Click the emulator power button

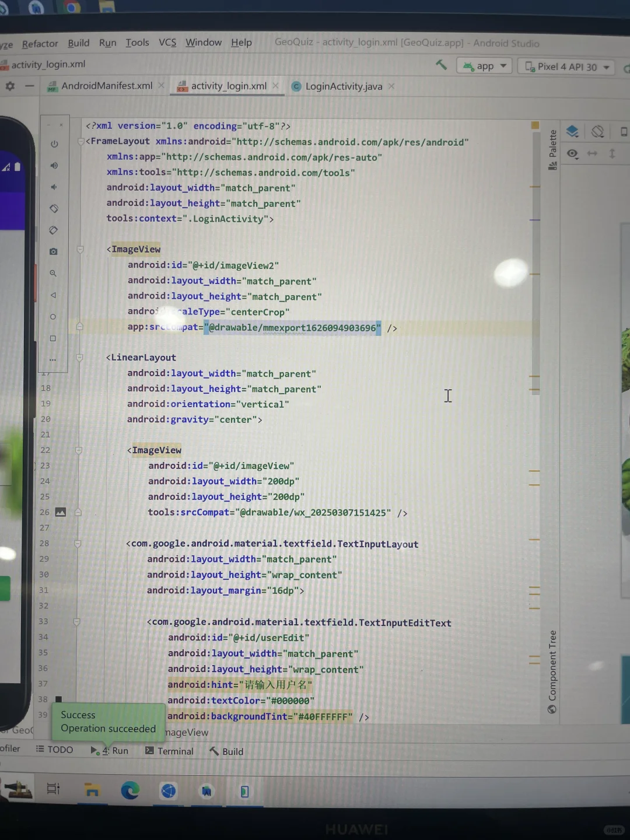[x=54, y=144]
